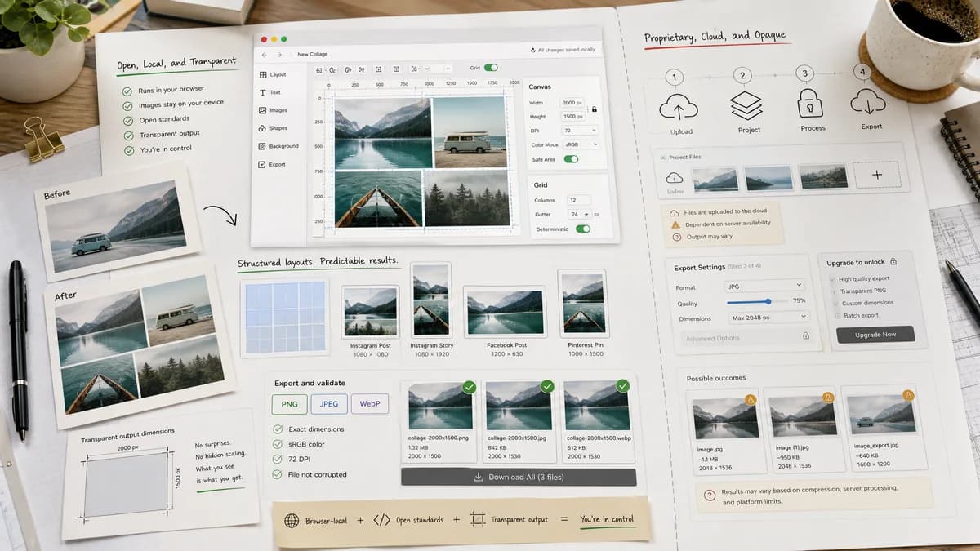The image size is (980, 551).
Task: Click the Upgrade Now button
Action: [x=875, y=334]
